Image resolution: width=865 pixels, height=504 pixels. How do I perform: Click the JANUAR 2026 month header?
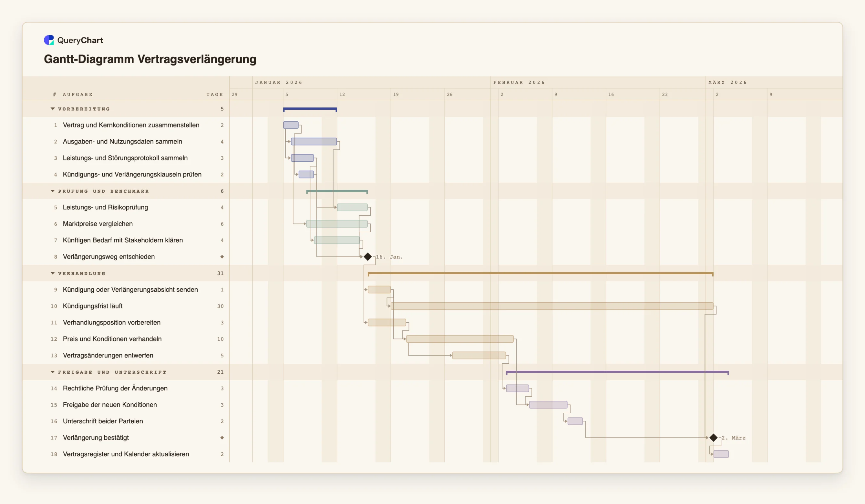click(279, 82)
